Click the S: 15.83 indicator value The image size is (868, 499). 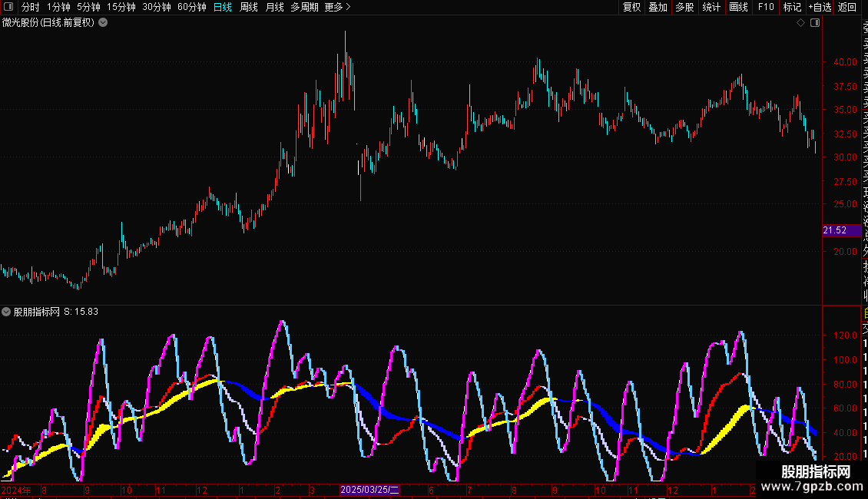pyautogui.click(x=81, y=312)
